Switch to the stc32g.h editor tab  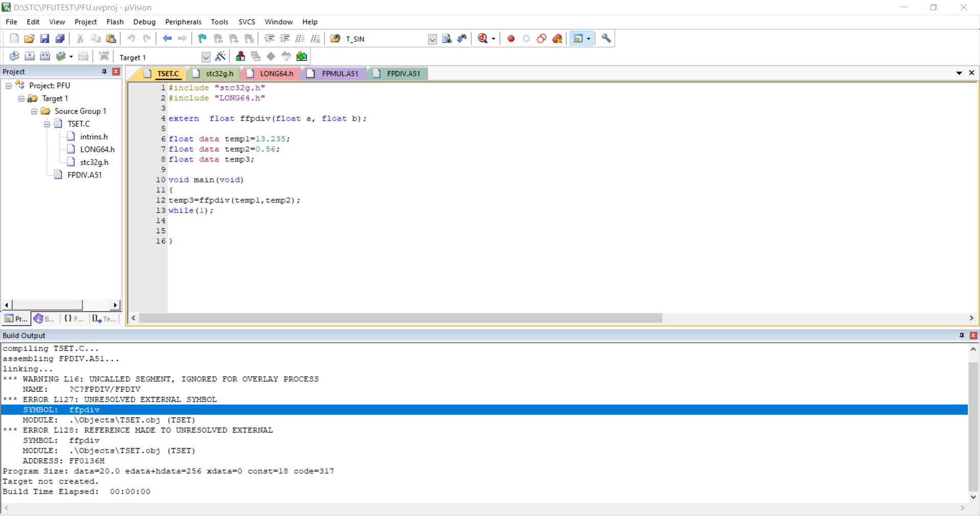[214, 74]
